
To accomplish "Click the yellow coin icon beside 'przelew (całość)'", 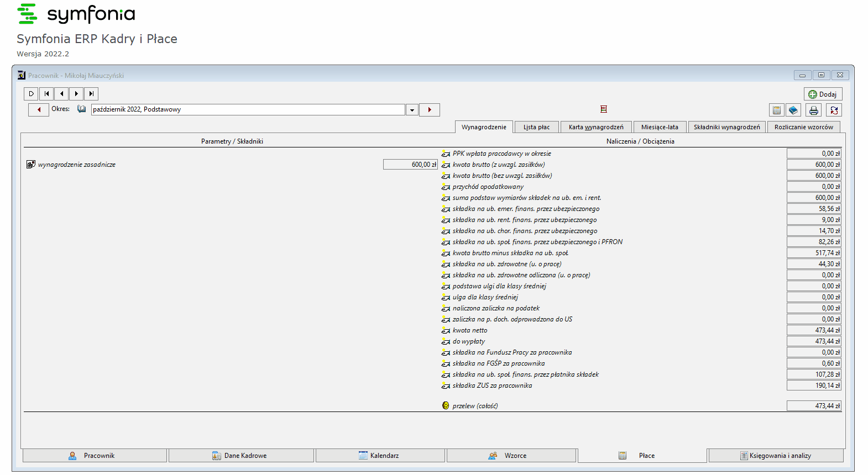I will 446,405.
